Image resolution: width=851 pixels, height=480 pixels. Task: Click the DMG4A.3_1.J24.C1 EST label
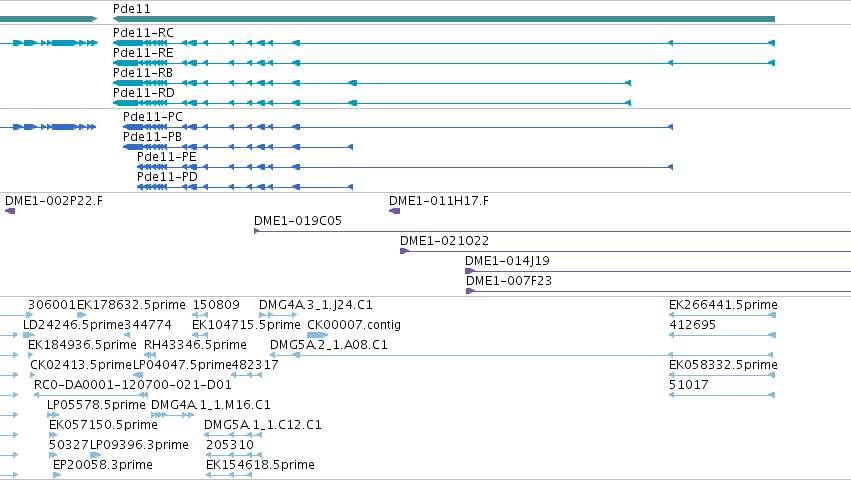tap(316, 305)
